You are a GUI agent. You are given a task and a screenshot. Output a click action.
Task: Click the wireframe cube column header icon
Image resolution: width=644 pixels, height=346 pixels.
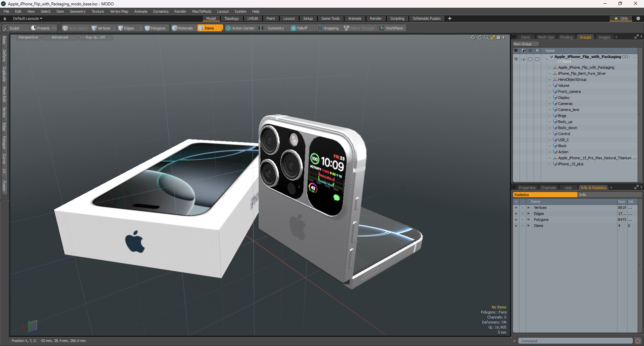[x=530, y=51]
